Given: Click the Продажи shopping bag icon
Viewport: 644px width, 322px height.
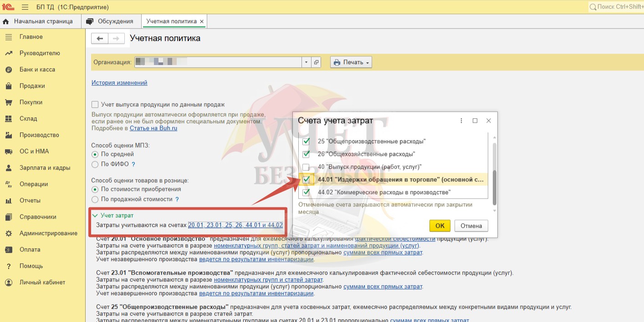Looking at the screenshot, I should tap(8, 86).
